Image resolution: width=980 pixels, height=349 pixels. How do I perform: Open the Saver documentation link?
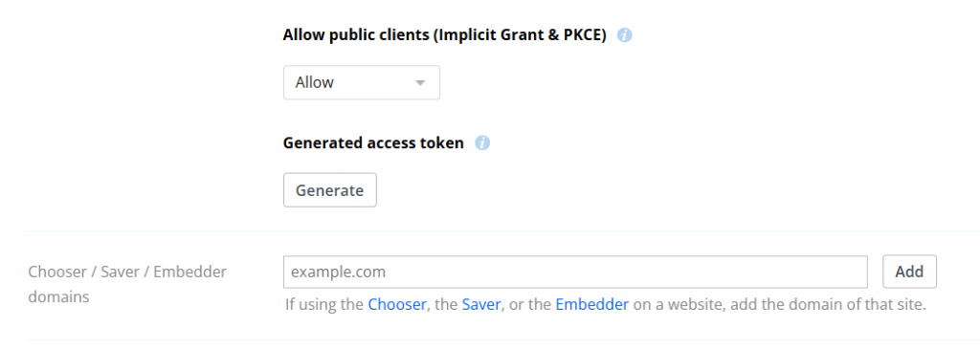pos(481,305)
